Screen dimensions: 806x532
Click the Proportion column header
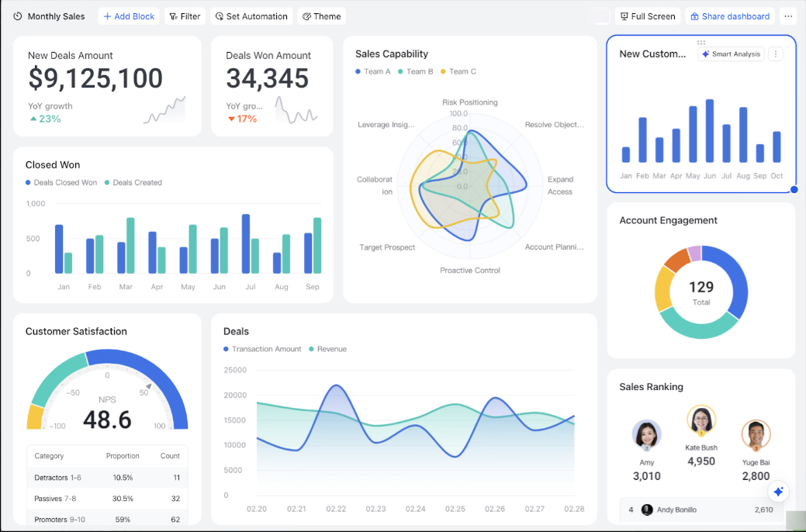(123, 456)
